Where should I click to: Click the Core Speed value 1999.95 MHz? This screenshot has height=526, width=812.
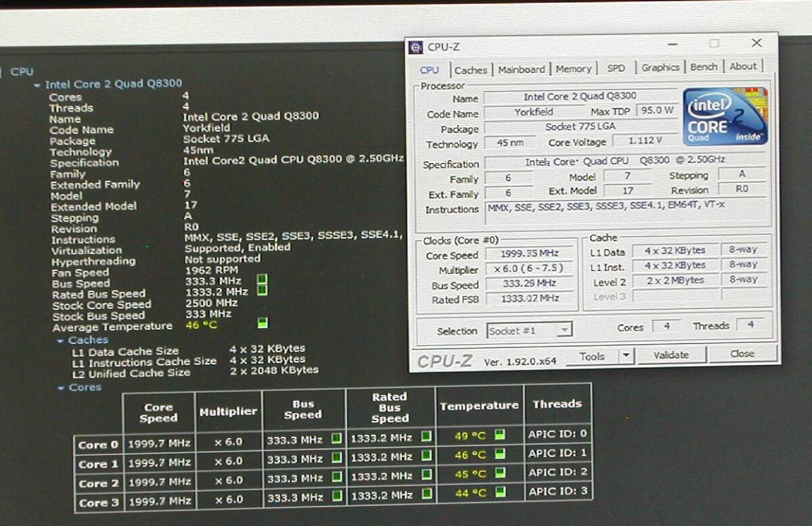(x=531, y=254)
